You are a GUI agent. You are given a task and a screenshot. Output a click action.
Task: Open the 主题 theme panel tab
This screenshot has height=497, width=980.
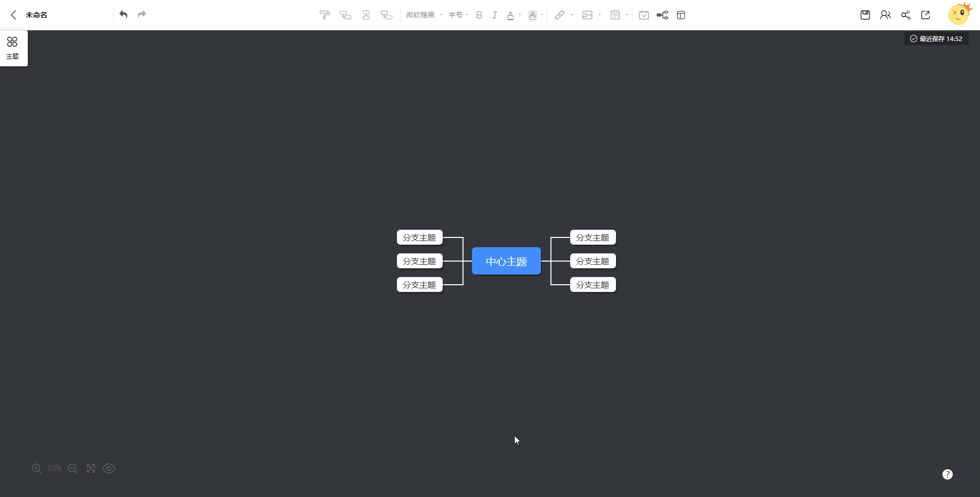pyautogui.click(x=13, y=48)
